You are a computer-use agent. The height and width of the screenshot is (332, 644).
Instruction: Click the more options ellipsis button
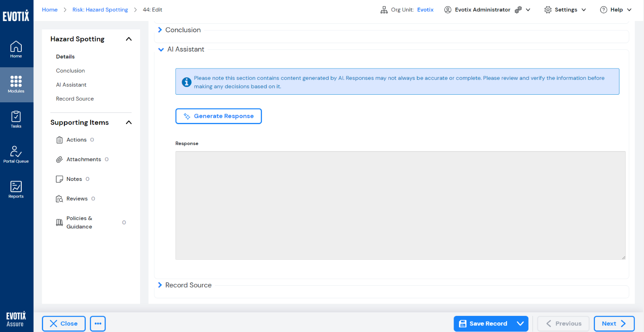coord(98,324)
